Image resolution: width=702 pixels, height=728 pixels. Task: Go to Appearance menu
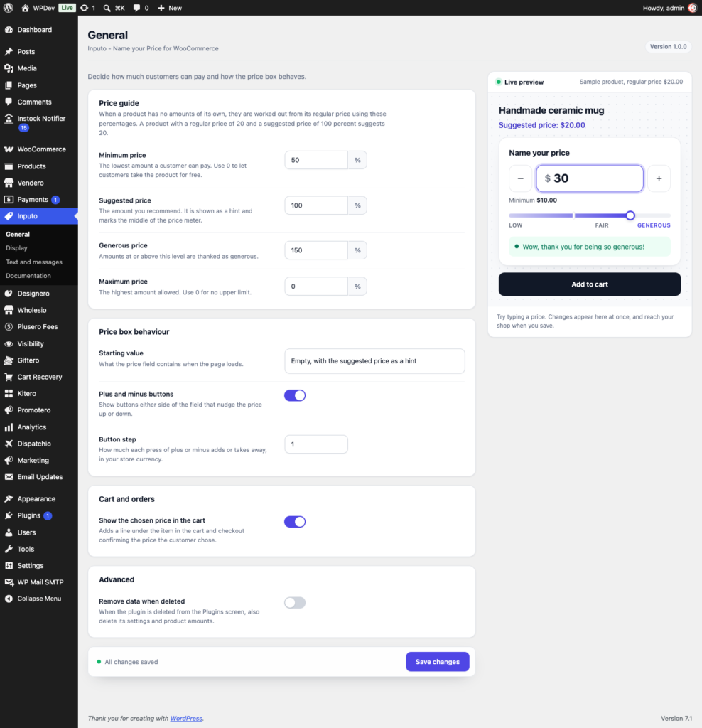point(39,498)
